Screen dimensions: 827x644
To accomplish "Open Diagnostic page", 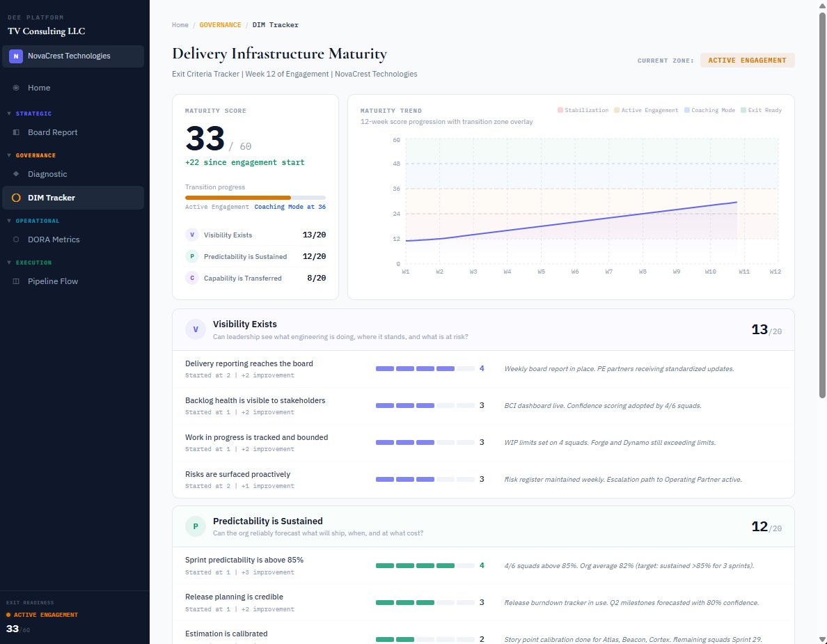I will pos(73,174).
